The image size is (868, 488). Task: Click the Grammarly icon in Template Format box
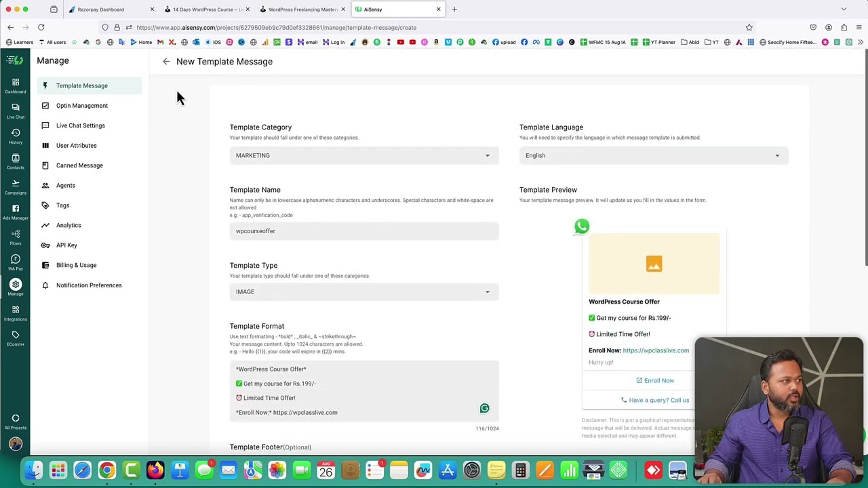(484, 408)
